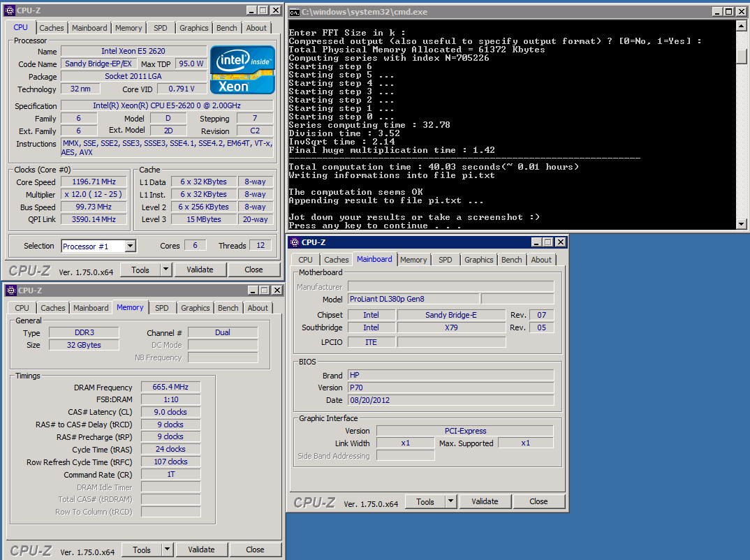The width and height of the screenshot is (750, 560).
Task: Switch to SPD tab in Memory window
Action: (x=162, y=308)
